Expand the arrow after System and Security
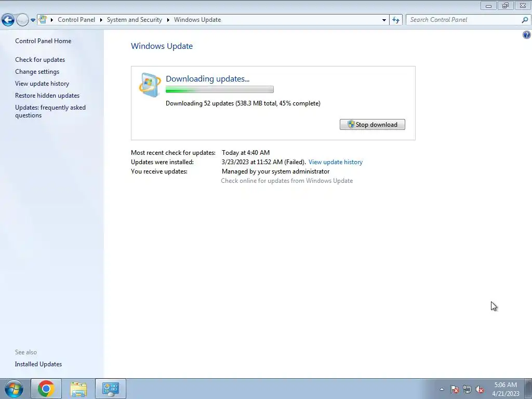The height and width of the screenshot is (399, 532). [168, 20]
